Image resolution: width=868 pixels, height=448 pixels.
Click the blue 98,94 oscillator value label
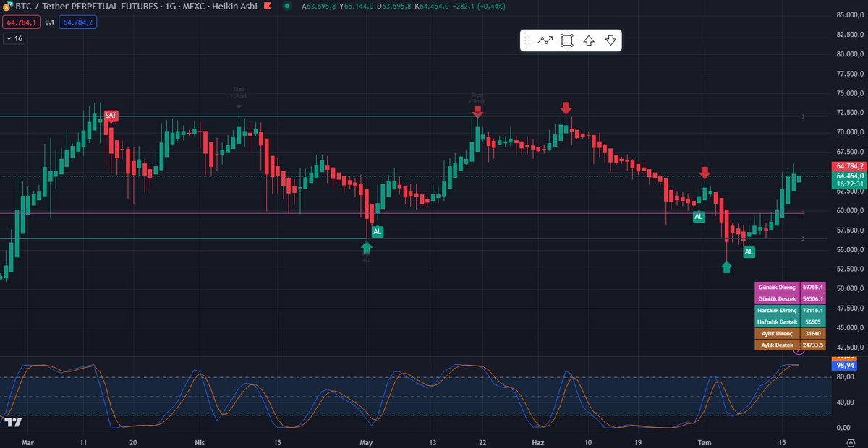point(846,366)
